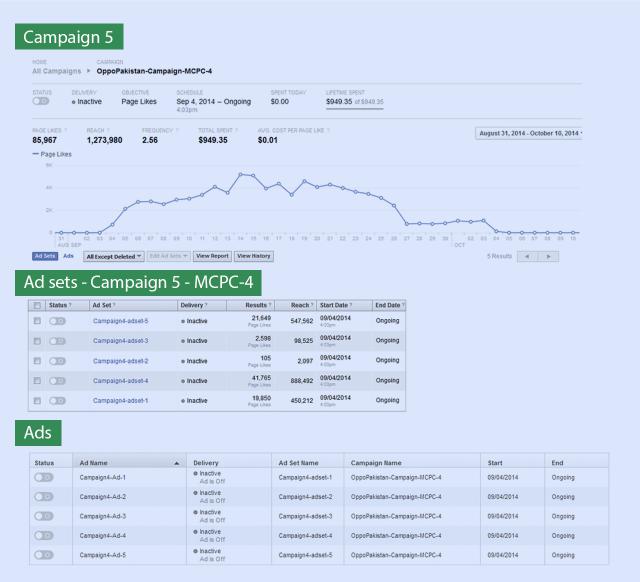Toggle the campaign status switch

click(41, 101)
